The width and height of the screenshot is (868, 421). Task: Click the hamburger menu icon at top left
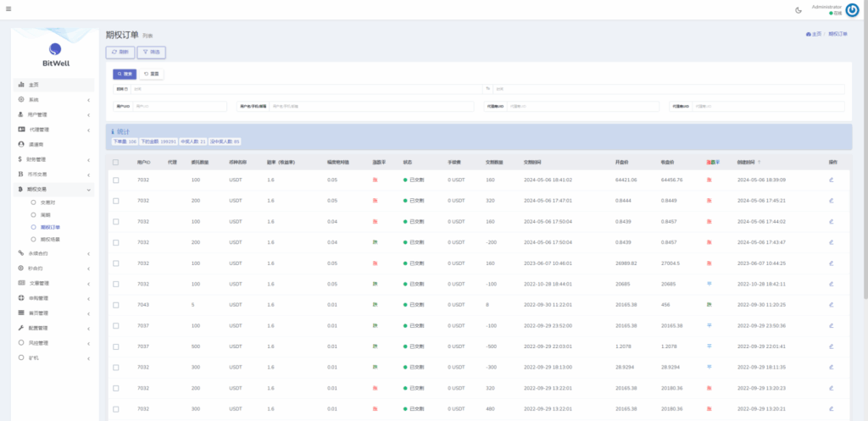tap(8, 9)
